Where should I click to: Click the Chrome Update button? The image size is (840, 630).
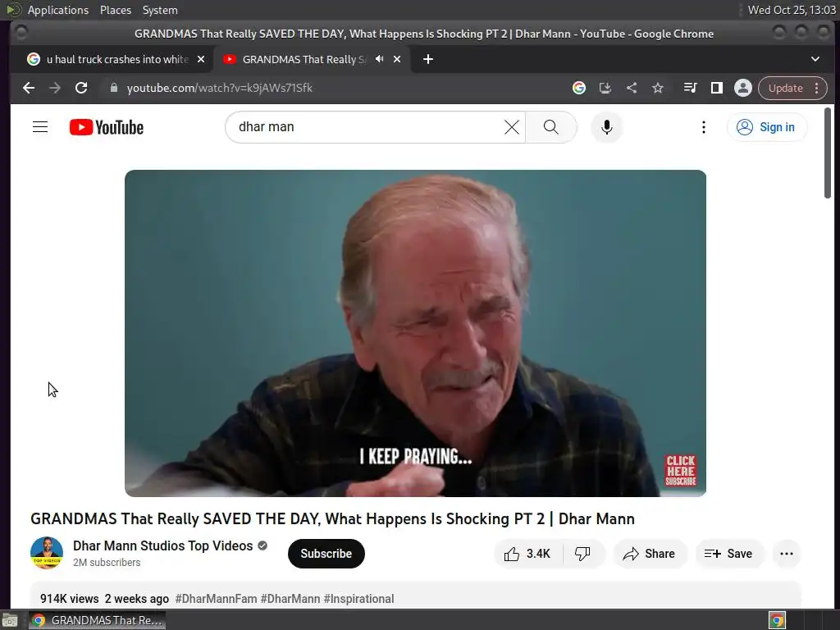(785, 88)
